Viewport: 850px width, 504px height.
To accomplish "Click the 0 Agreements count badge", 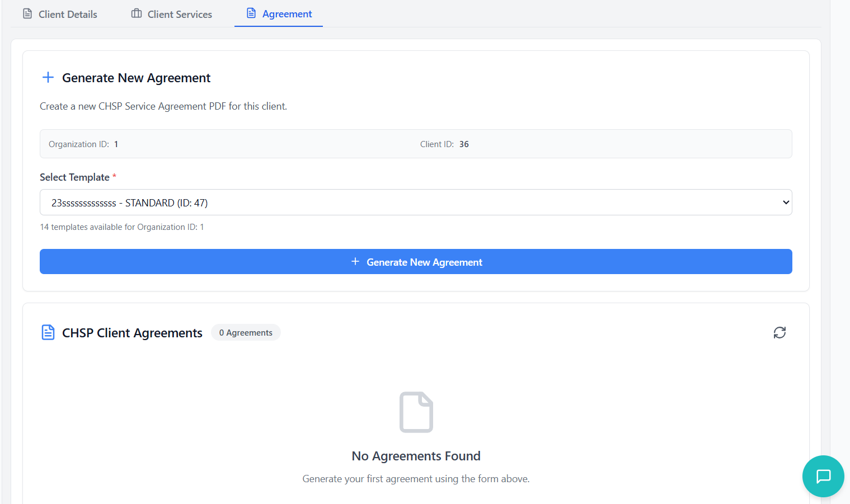I will pyautogui.click(x=246, y=333).
